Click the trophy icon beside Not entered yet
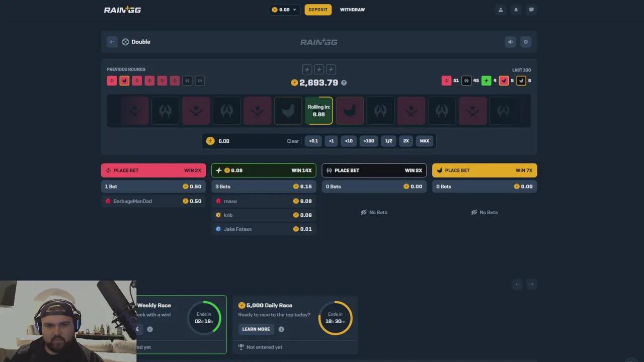The image size is (644, 362). coord(241,347)
